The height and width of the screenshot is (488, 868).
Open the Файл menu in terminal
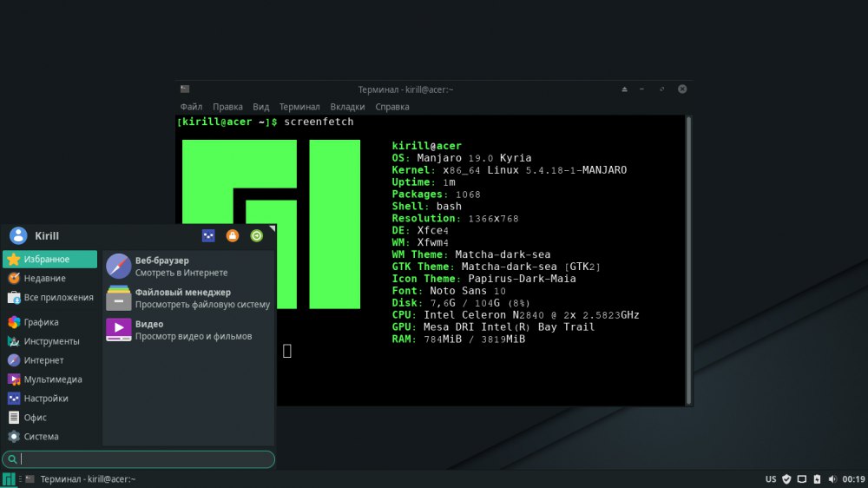191,107
